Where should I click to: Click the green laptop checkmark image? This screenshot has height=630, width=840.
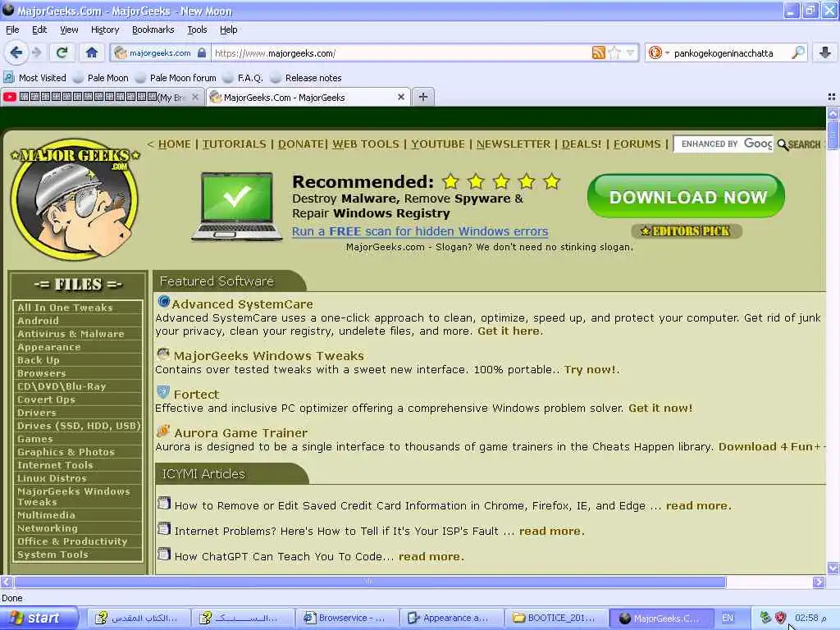coord(237,206)
